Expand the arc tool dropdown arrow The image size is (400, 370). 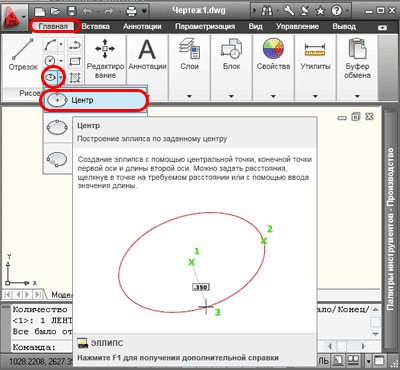(61, 45)
